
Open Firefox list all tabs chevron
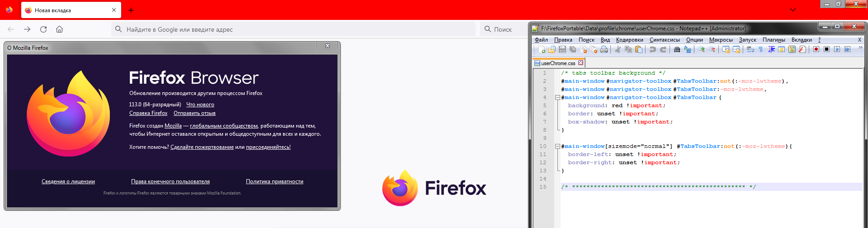(793, 10)
